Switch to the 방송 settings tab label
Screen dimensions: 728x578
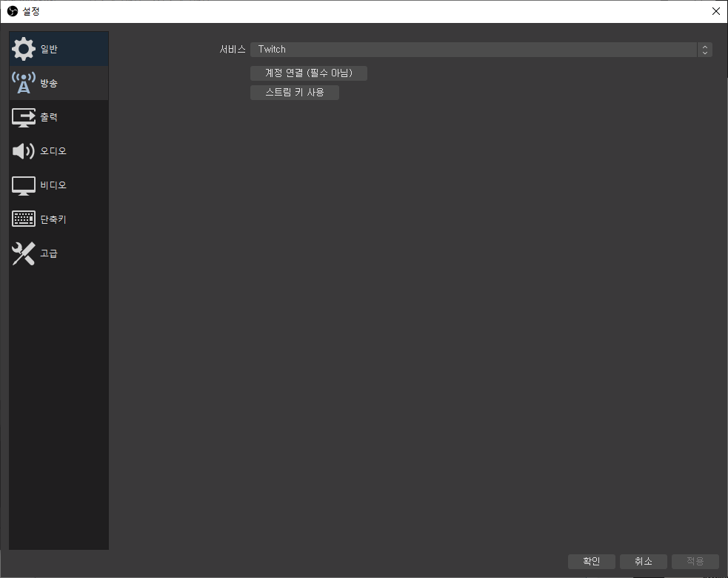coord(49,83)
